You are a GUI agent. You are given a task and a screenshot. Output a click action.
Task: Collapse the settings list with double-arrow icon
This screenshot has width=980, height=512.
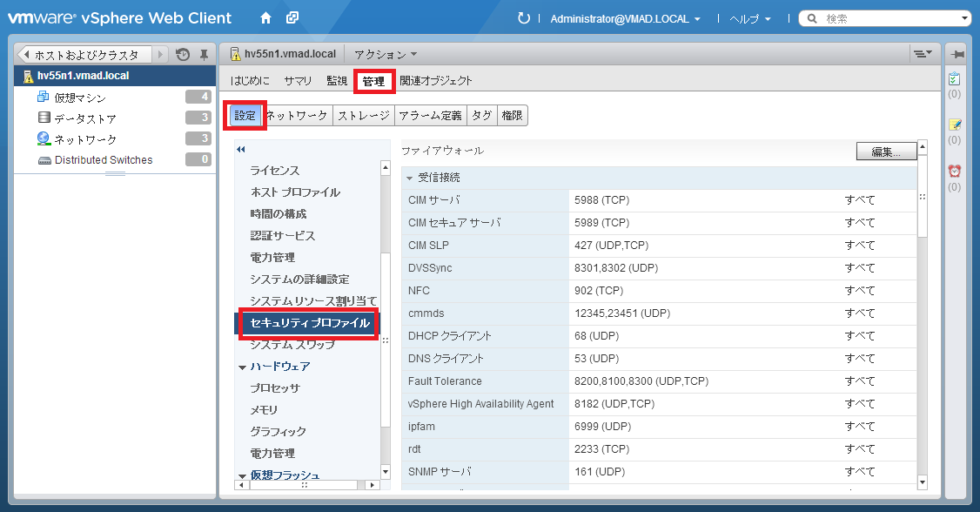(x=241, y=150)
